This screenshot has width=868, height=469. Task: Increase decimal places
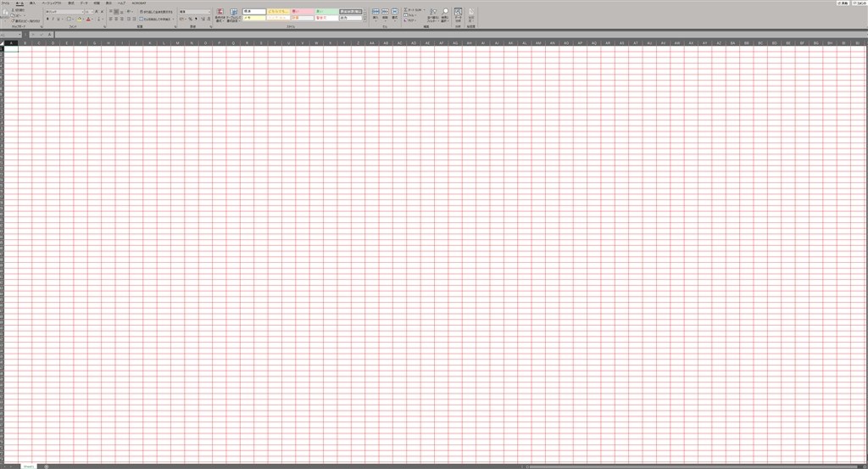click(x=203, y=19)
